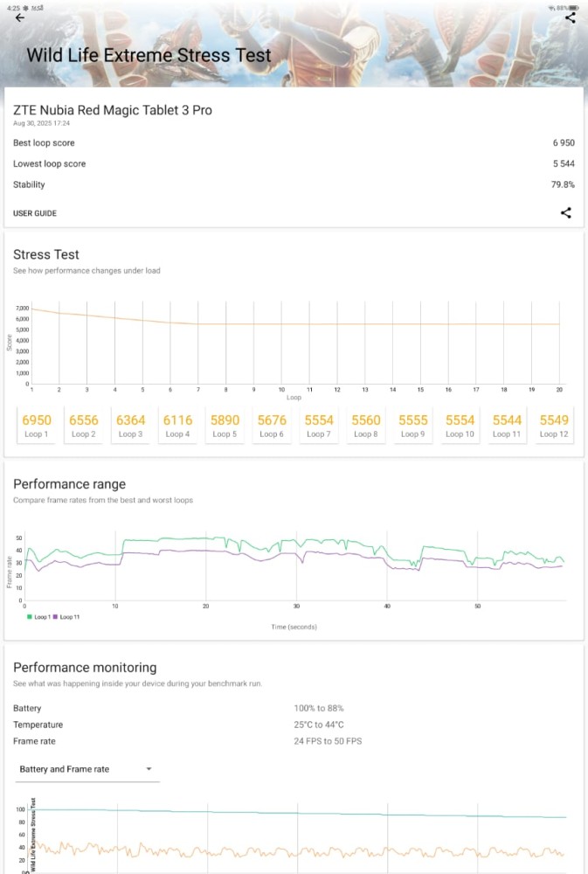
Task: Open the USER GUIDE link
Action: click(x=35, y=213)
